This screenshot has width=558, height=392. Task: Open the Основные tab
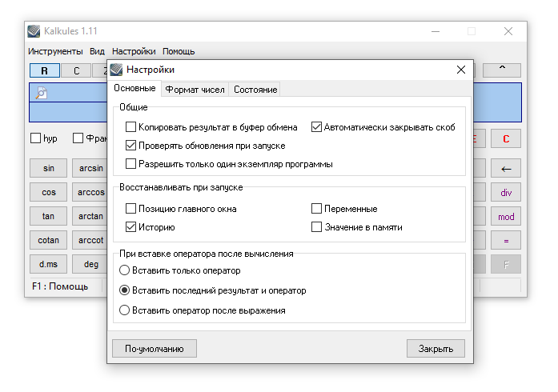134,88
